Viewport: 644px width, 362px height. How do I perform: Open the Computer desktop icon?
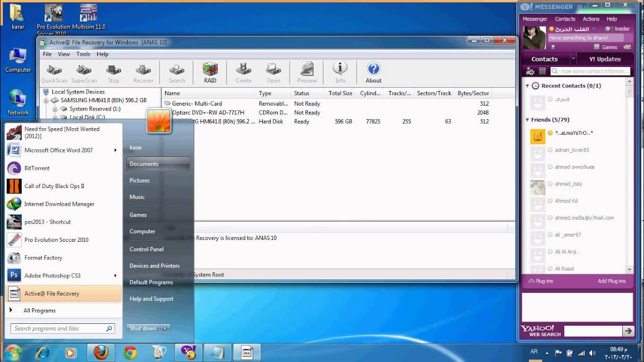click(18, 60)
